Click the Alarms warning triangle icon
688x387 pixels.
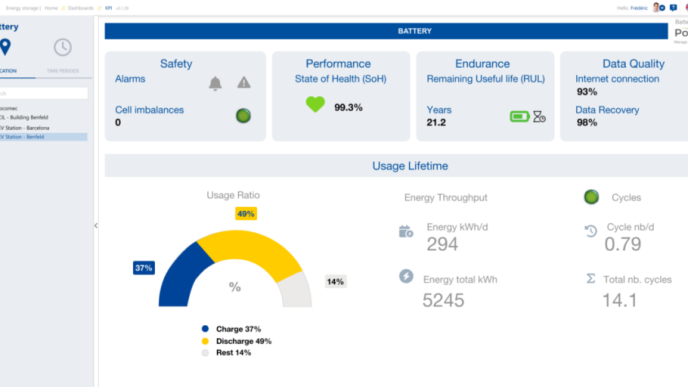click(244, 82)
